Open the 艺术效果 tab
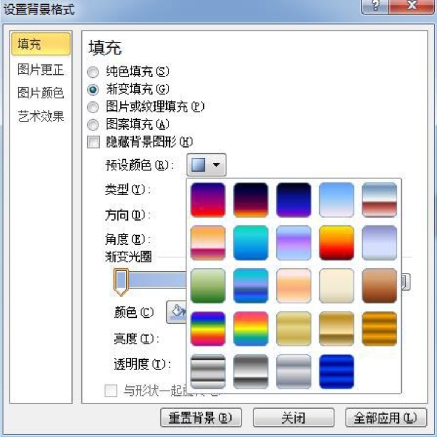The image size is (437, 437). (41, 116)
